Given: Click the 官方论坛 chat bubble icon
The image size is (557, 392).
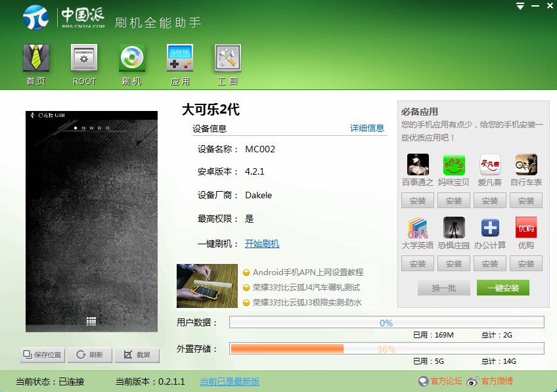Looking at the screenshot, I should tap(424, 381).
